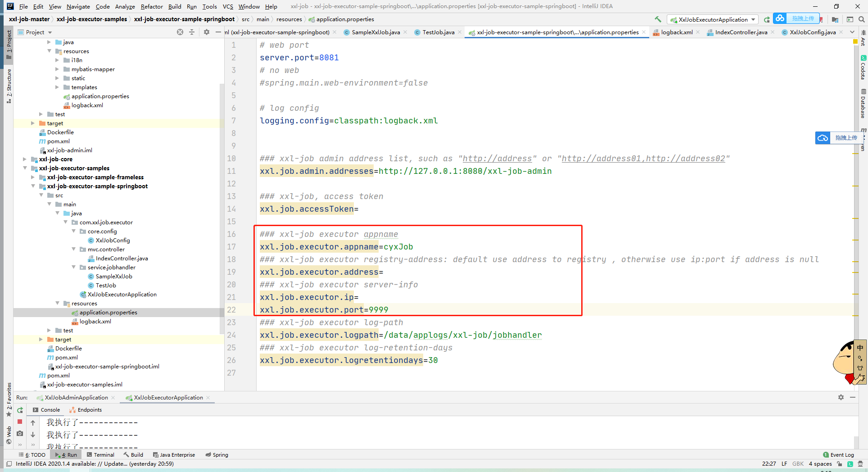
Task: Click breadcrumb xxl-job-executor-samples in navigation bar
Action: tap(92, 19)
